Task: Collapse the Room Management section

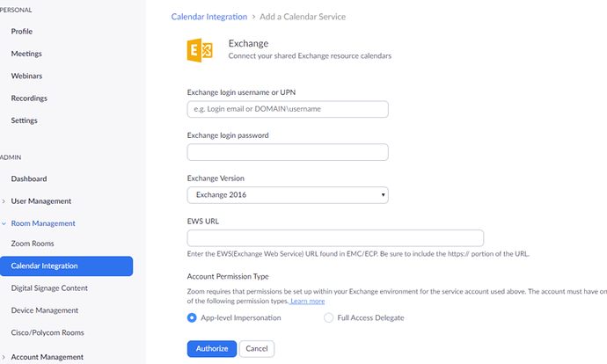Action: point(42,223)
